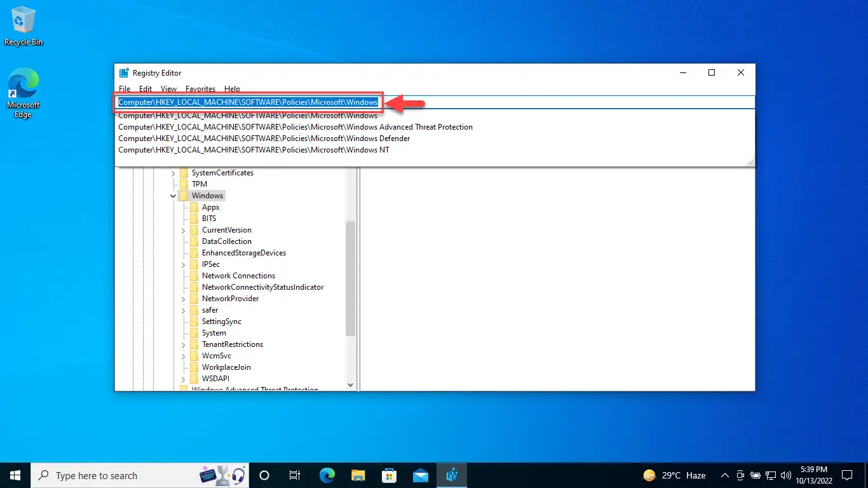Click the tree scrollbar down arrow
The height and width of the screenshot is (488, 868).
coord(351,384)
